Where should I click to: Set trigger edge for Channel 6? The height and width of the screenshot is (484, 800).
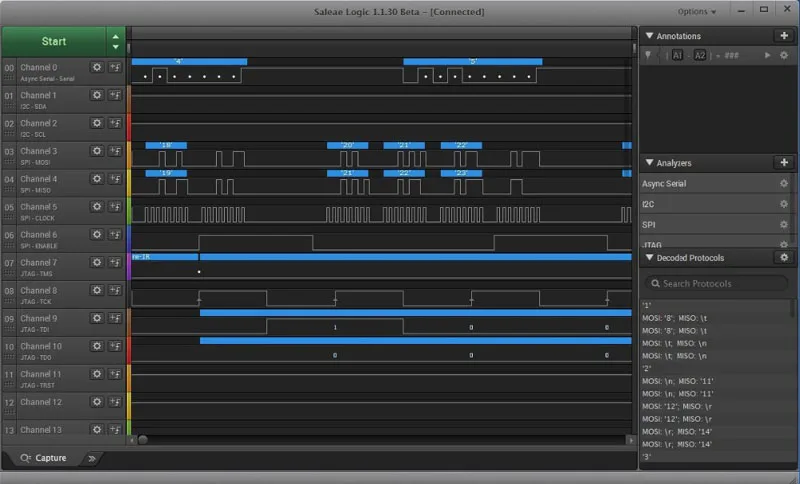(115, 235)
